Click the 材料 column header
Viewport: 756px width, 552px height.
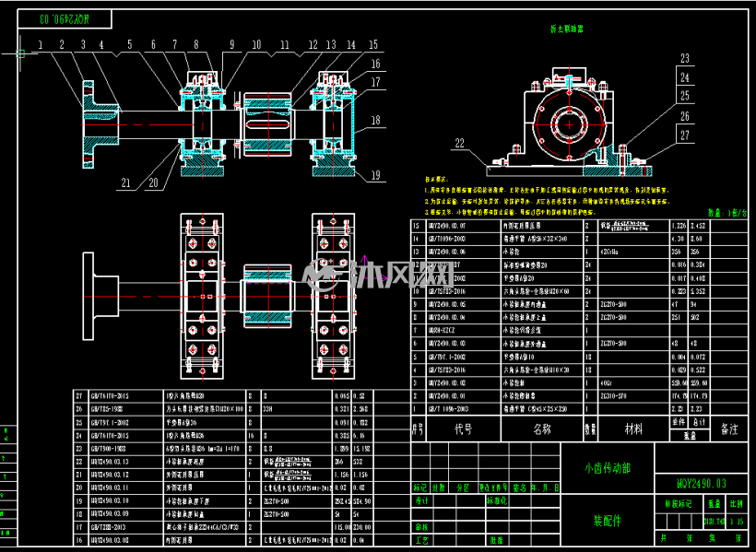tap(633, 429)
